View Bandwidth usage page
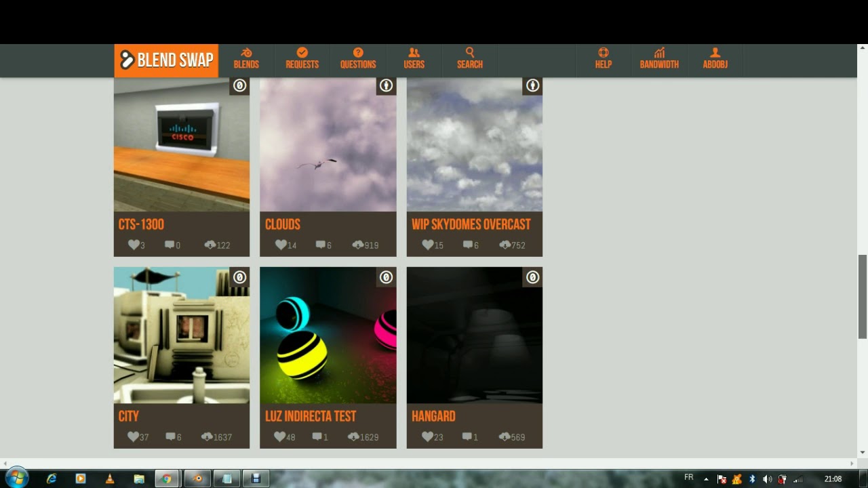The height and width of the screenshot is (488, 868). pos(659,59)
